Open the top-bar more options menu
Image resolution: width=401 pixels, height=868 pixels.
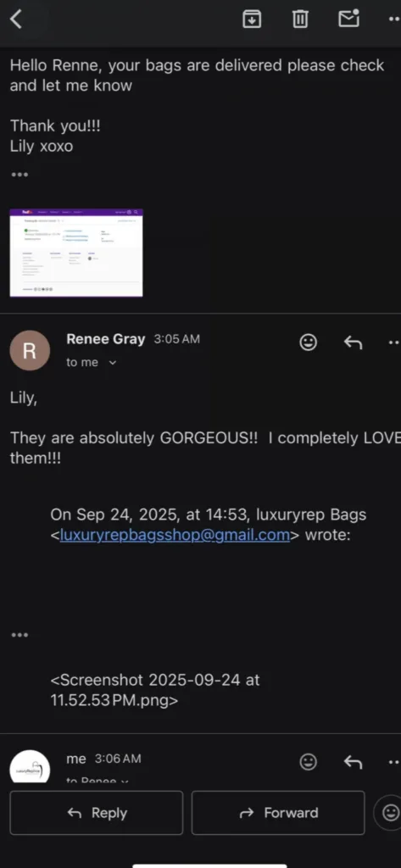(394, 19)
